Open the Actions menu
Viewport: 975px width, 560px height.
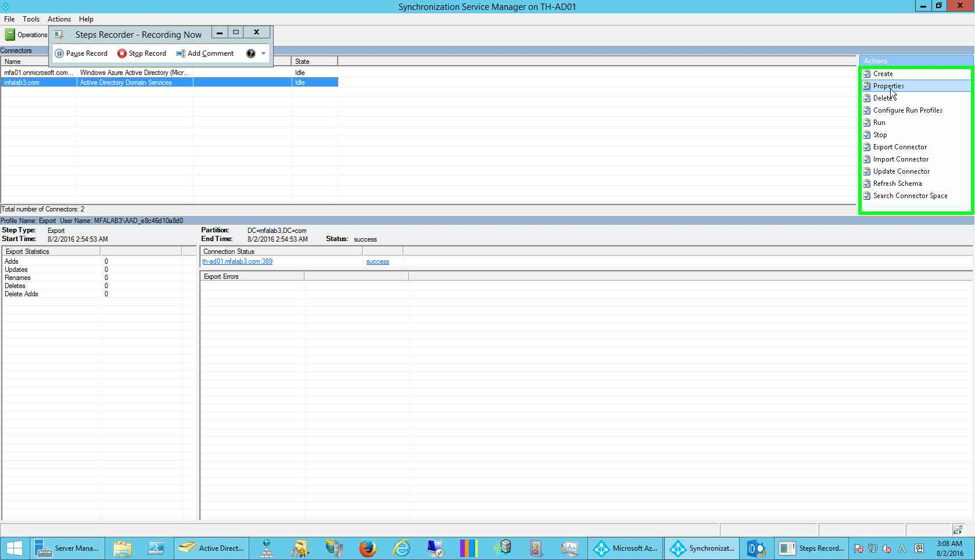tap(59, 19)
